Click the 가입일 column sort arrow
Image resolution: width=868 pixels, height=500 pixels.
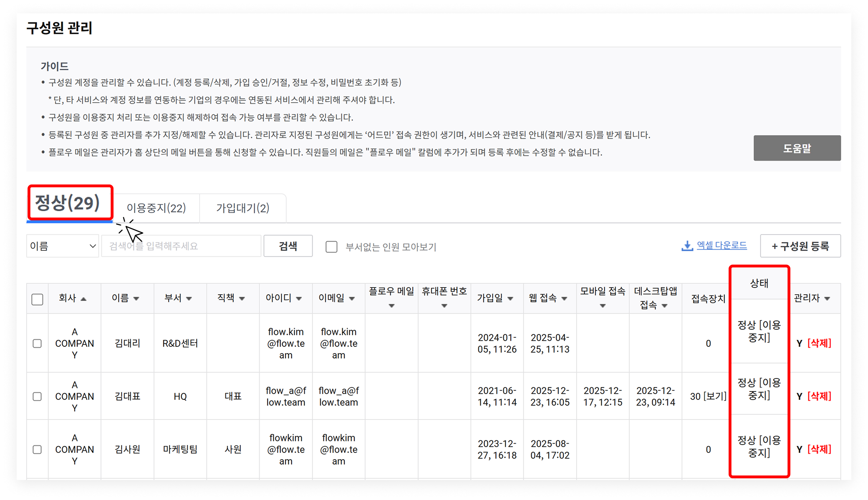point(510,298)
